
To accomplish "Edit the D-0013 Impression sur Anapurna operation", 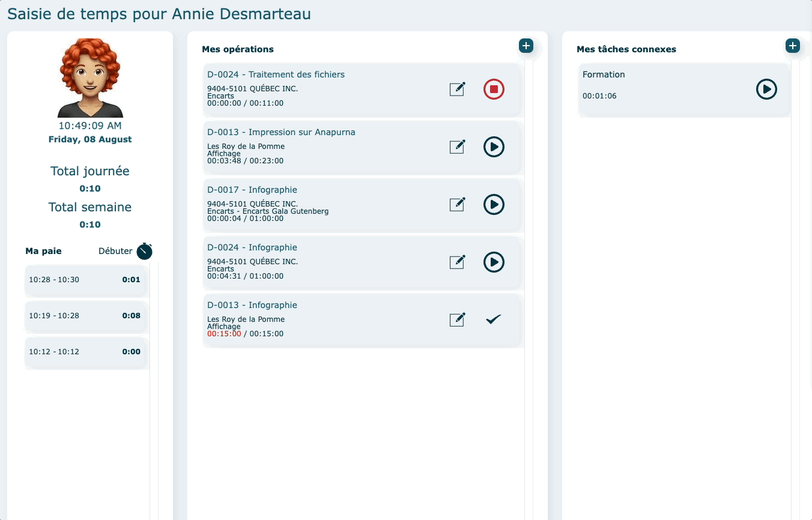I will point(457,147).
